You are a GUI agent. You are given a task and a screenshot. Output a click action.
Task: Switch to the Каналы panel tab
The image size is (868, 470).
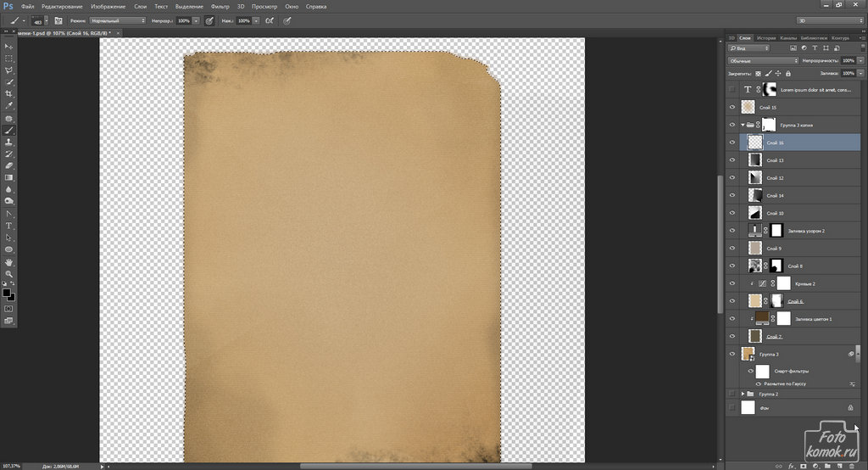coord(788,38)
